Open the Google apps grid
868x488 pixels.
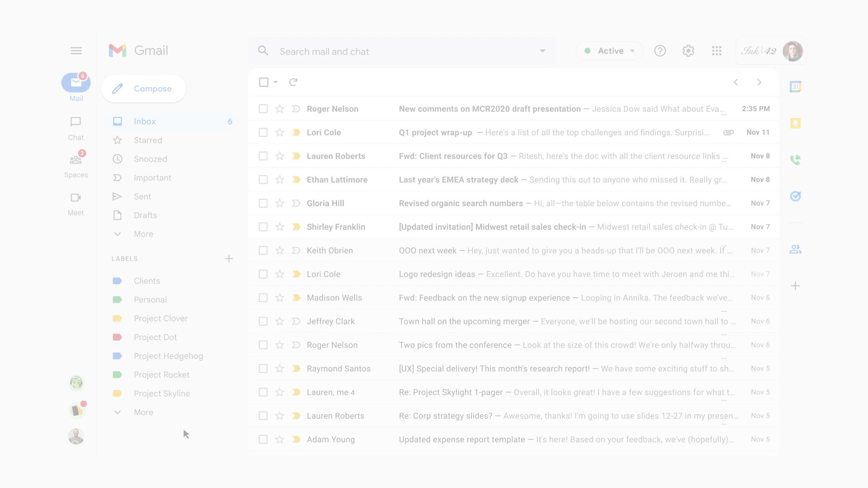(x=717, y=51)
